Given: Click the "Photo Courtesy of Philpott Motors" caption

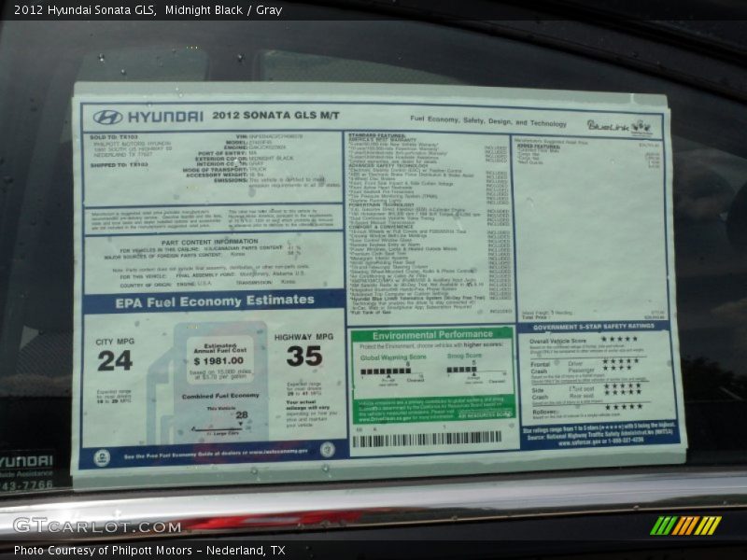Looking at the screenshot, I should coord(103,551).
